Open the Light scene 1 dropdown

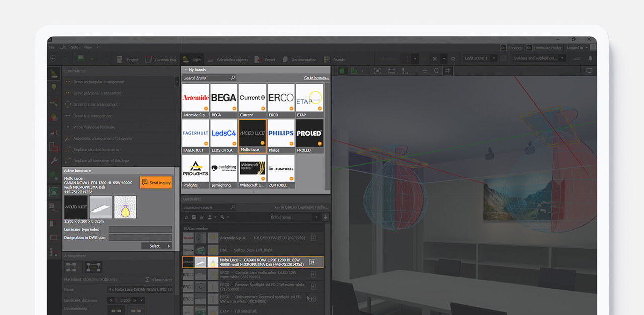click(480, 58)
